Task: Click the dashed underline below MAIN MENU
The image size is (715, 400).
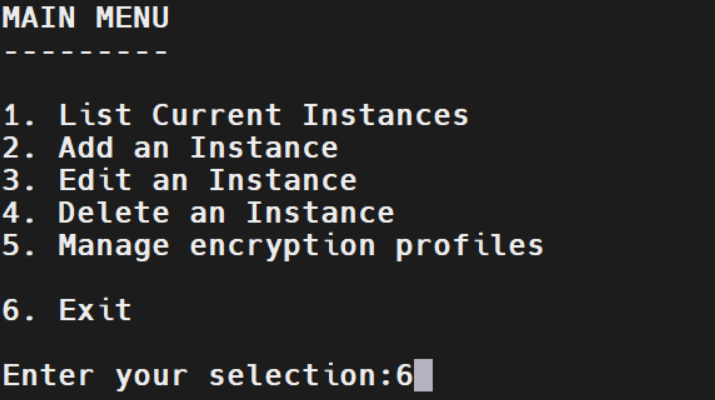Action: [x=86, y=52]
